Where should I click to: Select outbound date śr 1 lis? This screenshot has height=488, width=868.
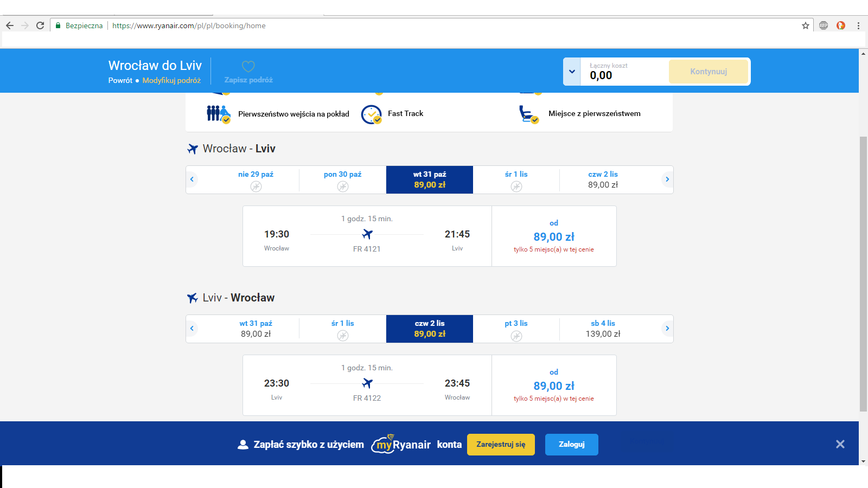tap(516, 179)
